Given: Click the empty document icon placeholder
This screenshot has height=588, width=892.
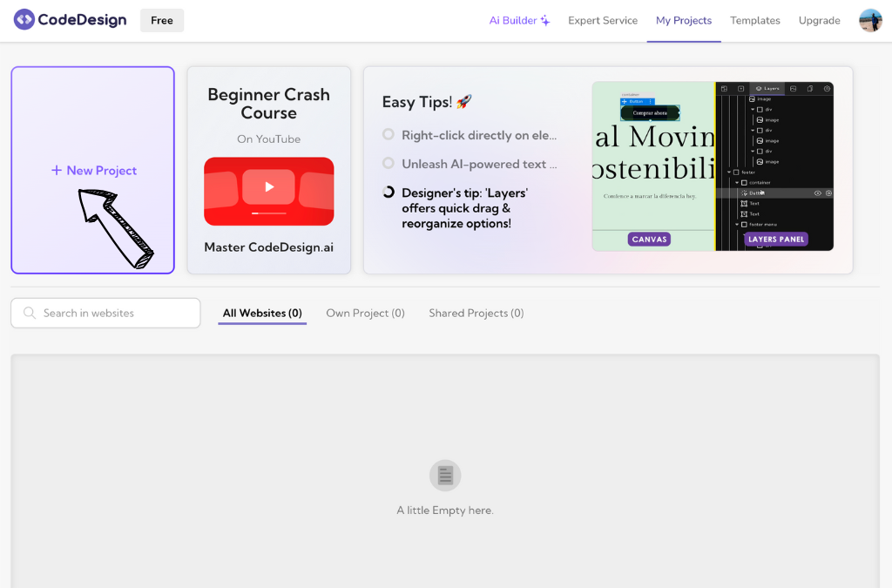Looking at the screenshot, I should pos(445,476).
